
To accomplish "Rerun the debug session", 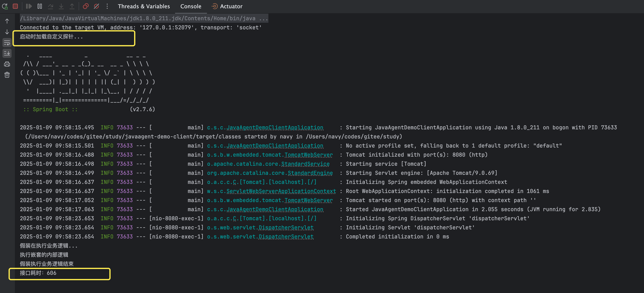I will [5, 6].
